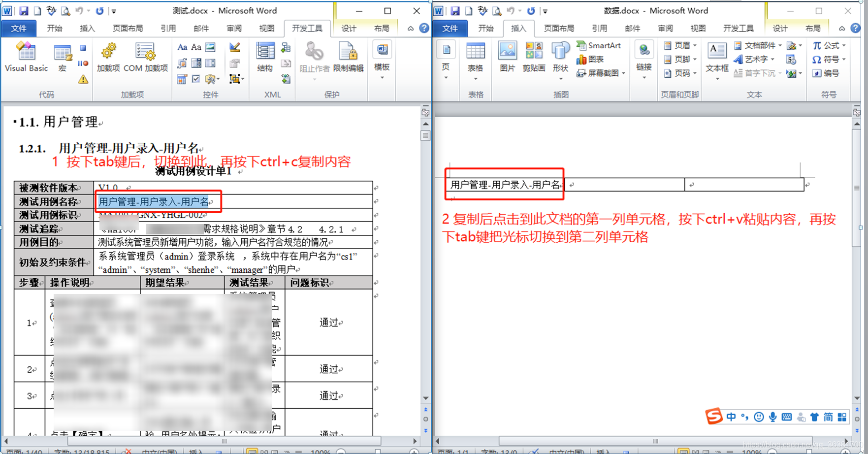Insert 剪贴画 (Clip Art)
Image resolution: width=868 pixels, height=454 pixels.
coord(534,58)
